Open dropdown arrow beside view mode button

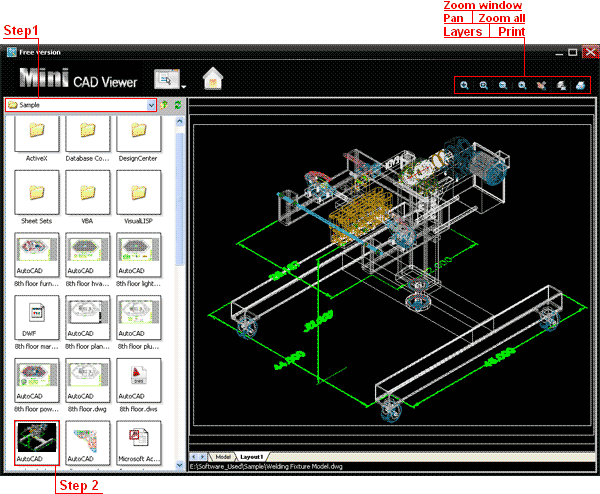tap(184, 86)
